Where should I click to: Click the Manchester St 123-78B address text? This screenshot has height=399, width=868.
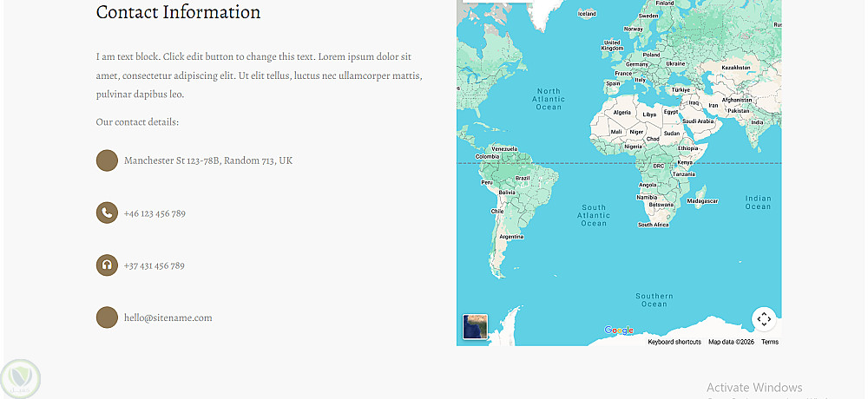coord(208,160)
